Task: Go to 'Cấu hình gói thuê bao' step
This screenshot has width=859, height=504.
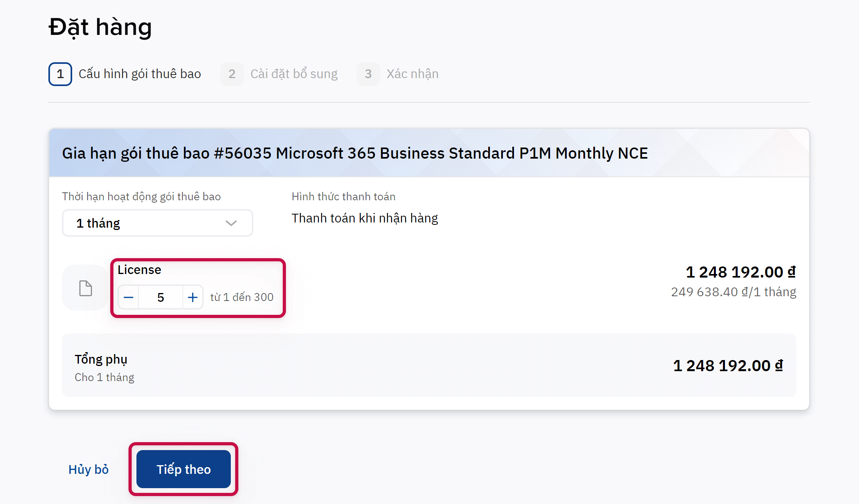Action: click(140, 74)
